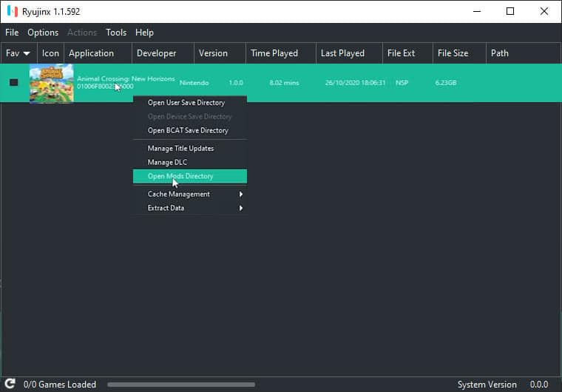This screenshot has width=562, height=392.
Task: Sort list by File Size header
Action: (453, 53)
